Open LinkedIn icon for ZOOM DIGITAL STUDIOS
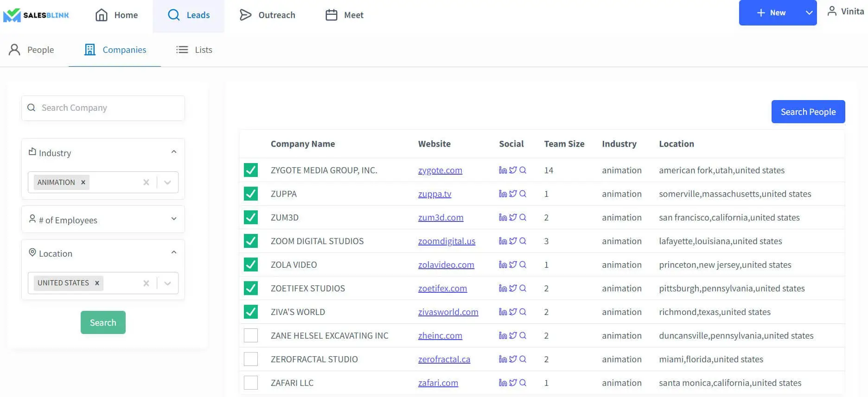Viewport: 868px width, 397px height. [503, 241]
